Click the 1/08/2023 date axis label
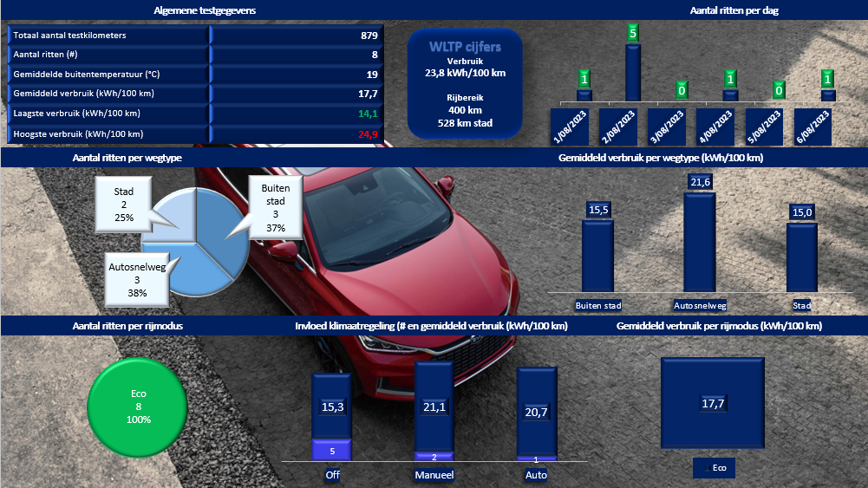 coord(570,127)
